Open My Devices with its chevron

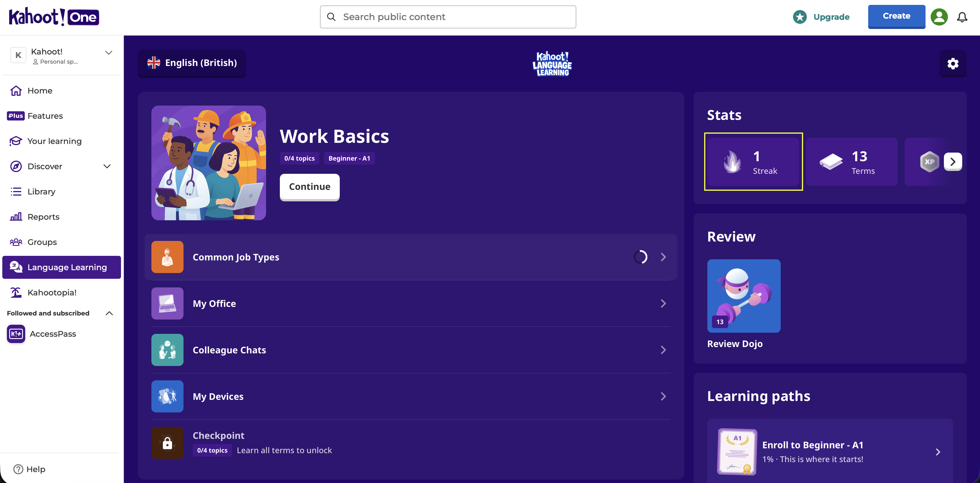click(663, 396)
